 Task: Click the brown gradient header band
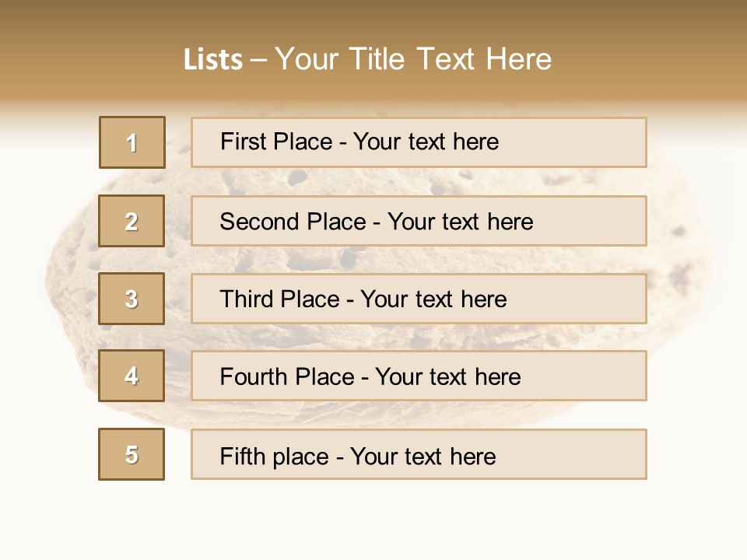pyautogui.click(x=373, y=52)
